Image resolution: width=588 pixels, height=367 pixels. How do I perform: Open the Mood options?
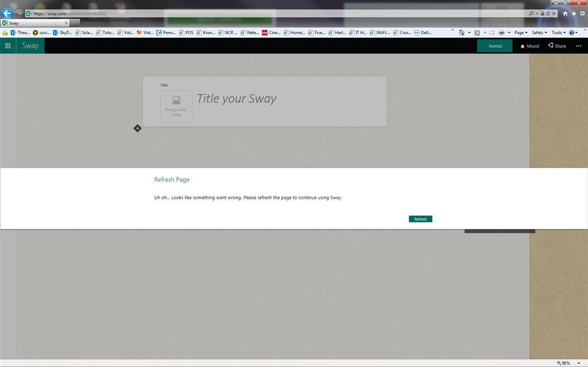(530, 46)
